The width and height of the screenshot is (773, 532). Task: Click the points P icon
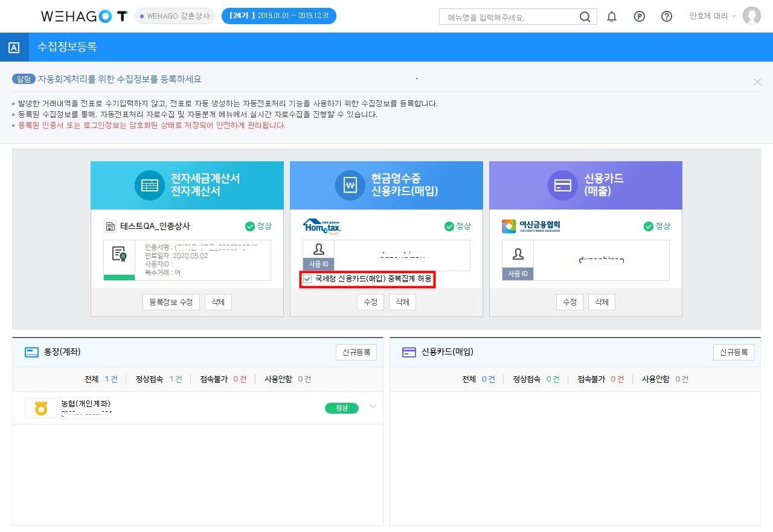[x=640, y=17]
